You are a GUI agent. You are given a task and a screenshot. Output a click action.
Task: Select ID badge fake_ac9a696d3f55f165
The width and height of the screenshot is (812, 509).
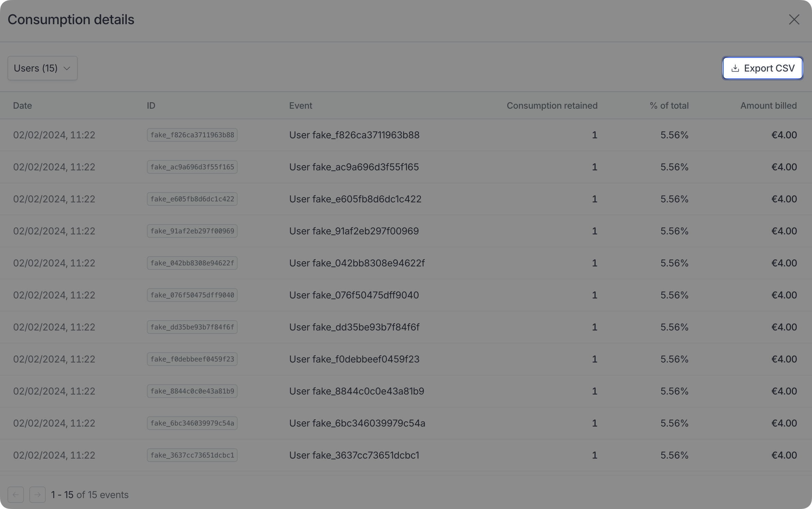192,167
